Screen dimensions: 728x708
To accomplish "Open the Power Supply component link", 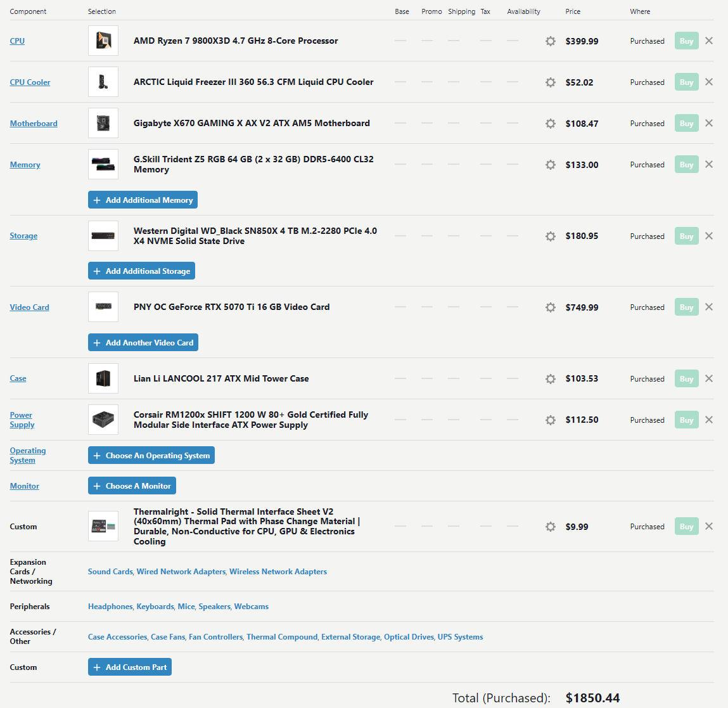I will point(22,420).
